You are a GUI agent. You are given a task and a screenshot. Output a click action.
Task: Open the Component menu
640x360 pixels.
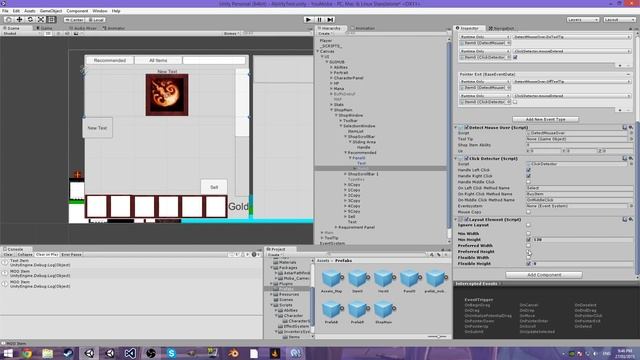77,11
